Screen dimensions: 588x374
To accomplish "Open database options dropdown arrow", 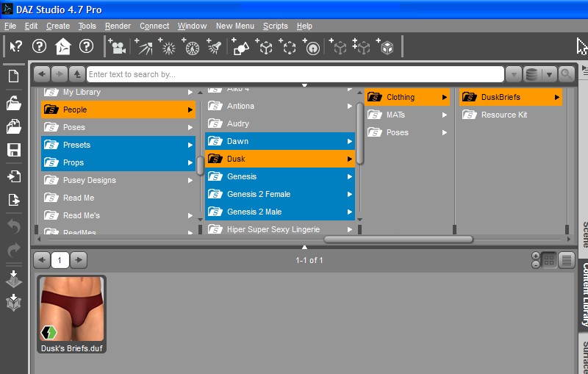I will pos(549,74).
